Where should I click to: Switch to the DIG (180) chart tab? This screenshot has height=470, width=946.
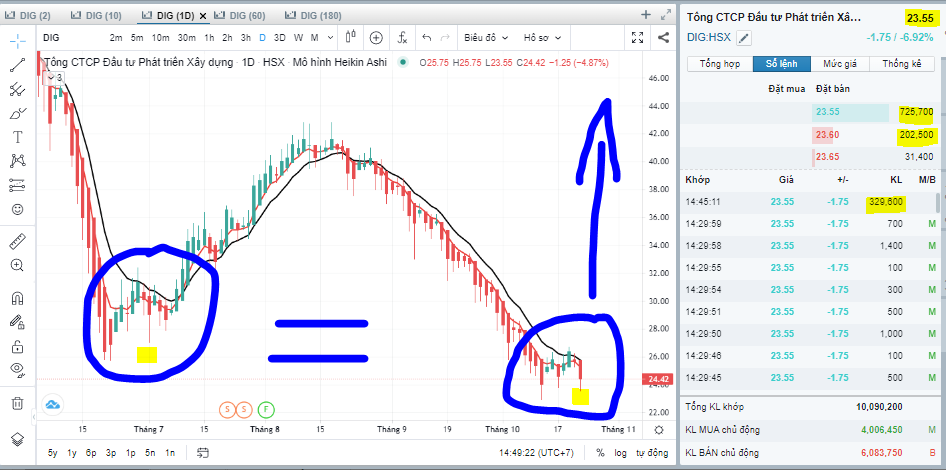[313, 15]
